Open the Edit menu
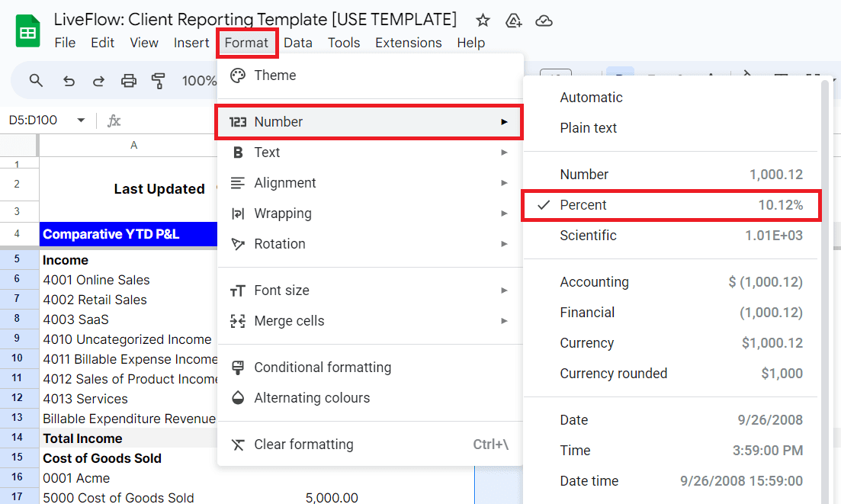Image resolution: width=841 pixels, height=504 pixels. point(102,43)
